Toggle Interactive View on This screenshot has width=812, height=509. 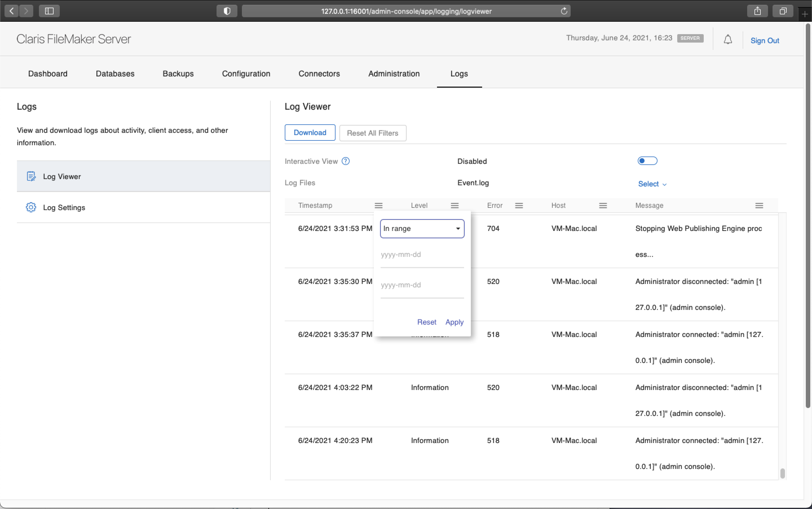[x=647, y=161]
